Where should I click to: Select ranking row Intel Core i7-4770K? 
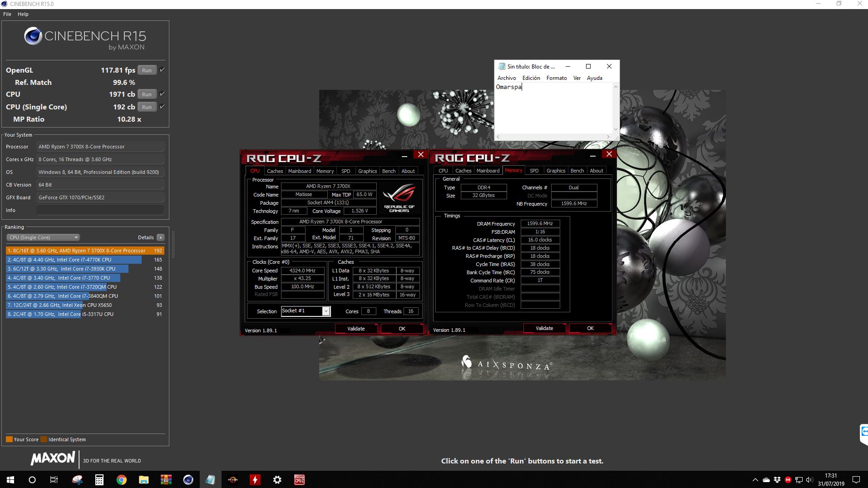tap(85, 260)
